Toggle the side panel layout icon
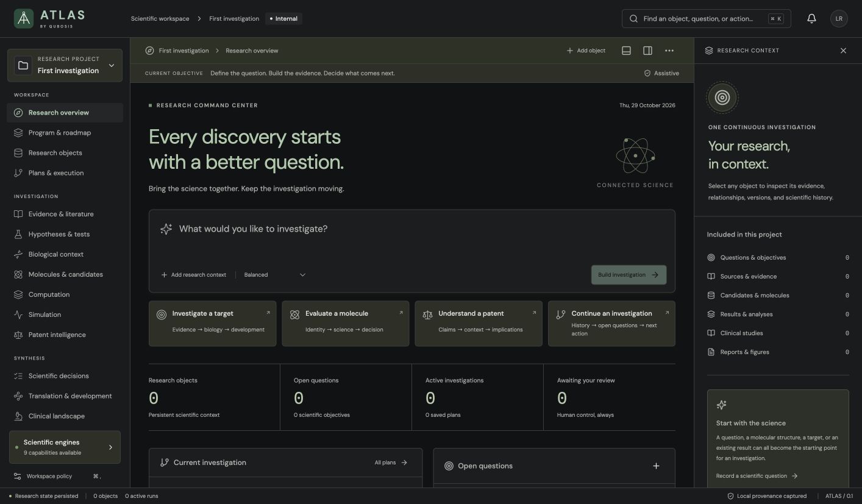 648,51
